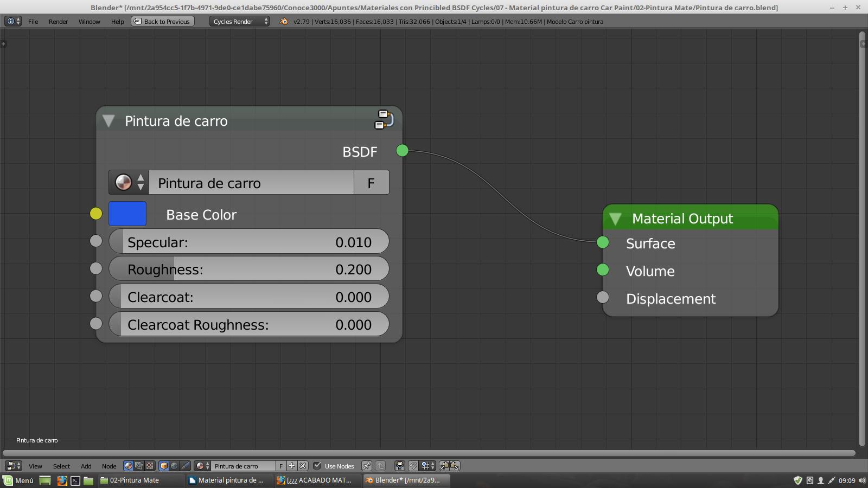Click the Clearcoat 0.000 slider
This screenshot has width=868, height=488.
pos(249,296)
